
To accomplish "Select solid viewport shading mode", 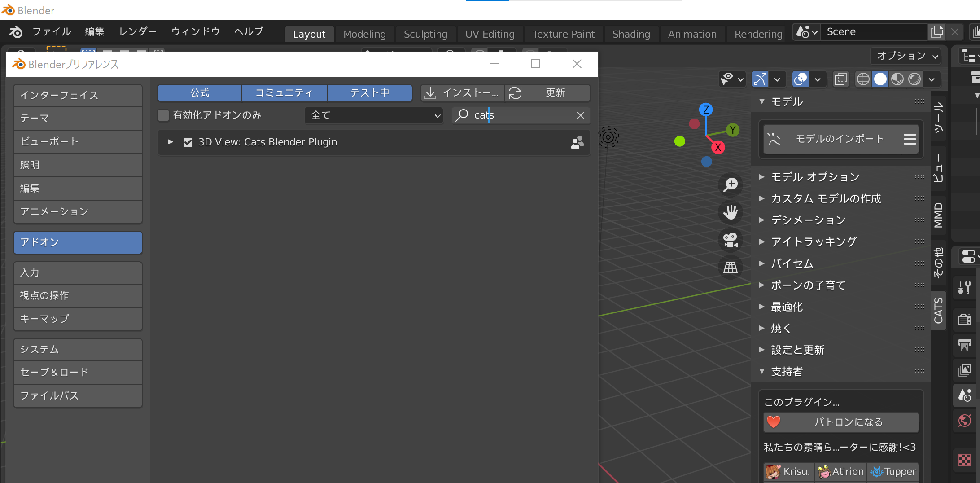I will click(880, 79).
